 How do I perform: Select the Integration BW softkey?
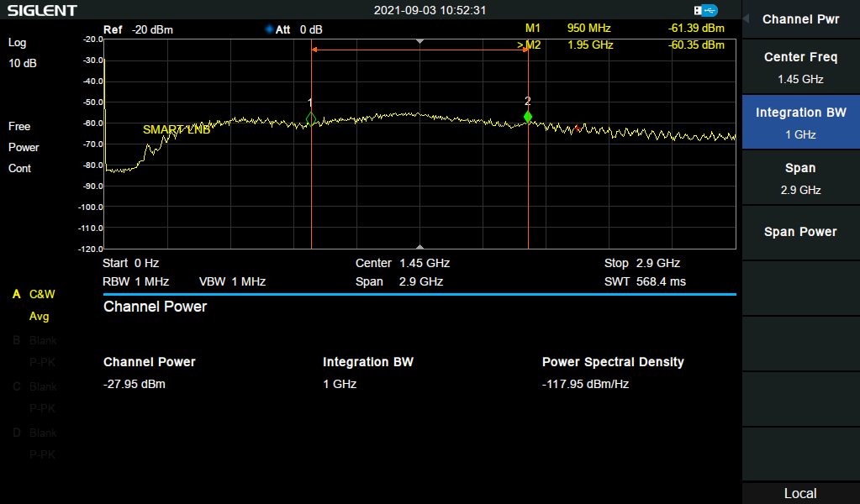pyautogui.click(x=800, y=122)
